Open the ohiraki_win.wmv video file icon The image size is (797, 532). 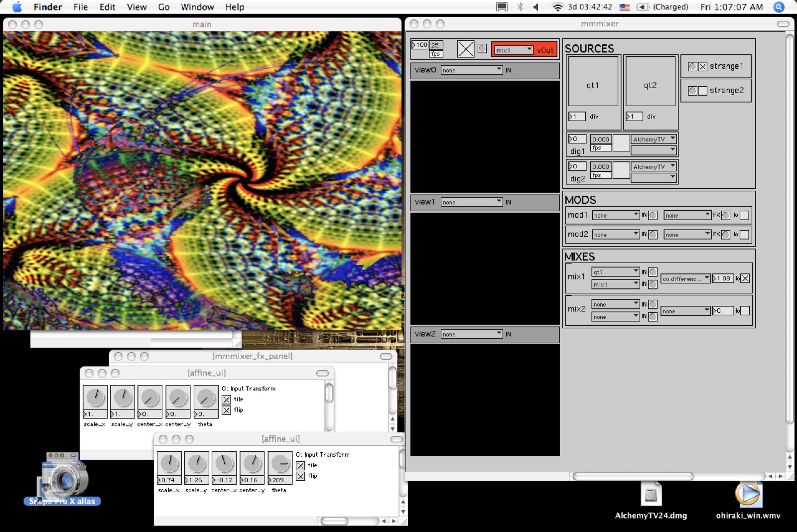coord(748,495)
